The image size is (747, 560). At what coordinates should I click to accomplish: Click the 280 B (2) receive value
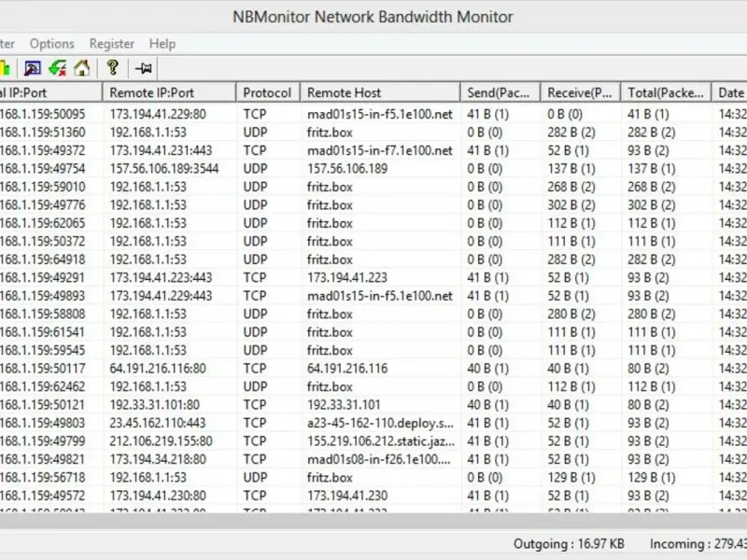coord(571,314)
